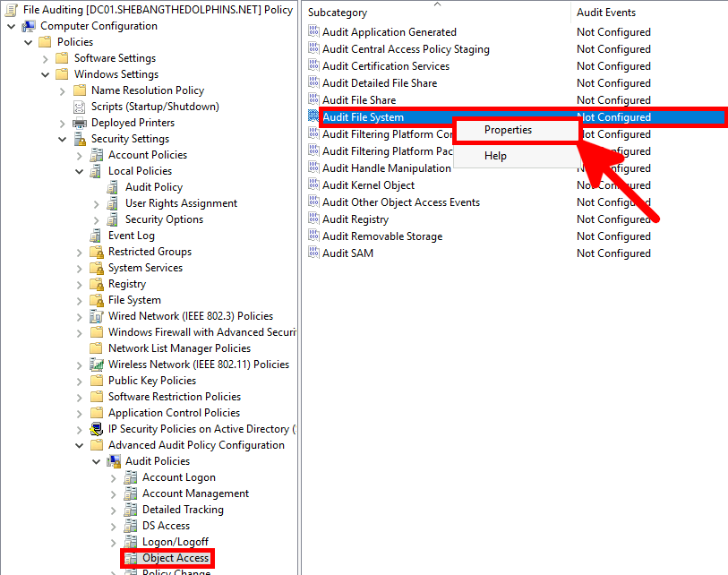Select the File System node icon
The width and height of the screenshot is (728, 575).
(97, 299)
